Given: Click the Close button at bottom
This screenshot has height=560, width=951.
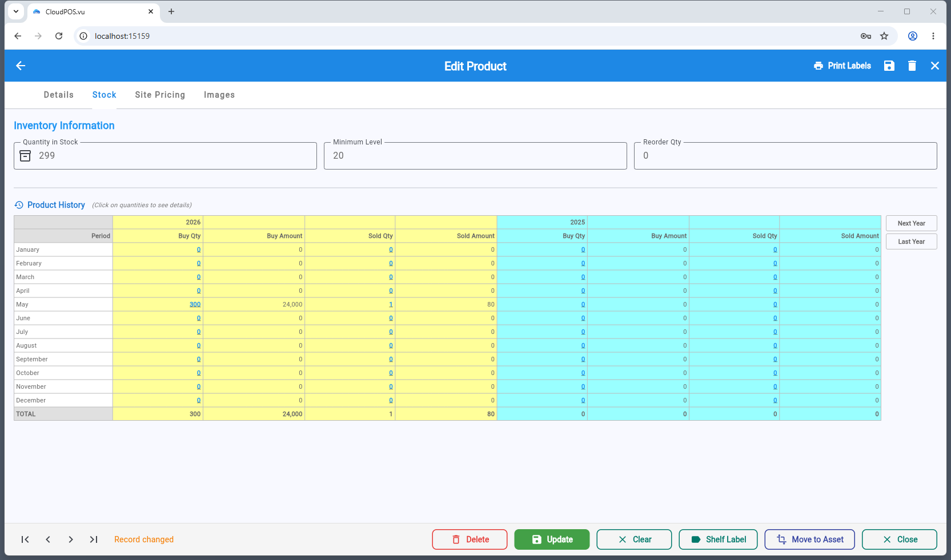Looking at the screenshot, I should (900, 539).
